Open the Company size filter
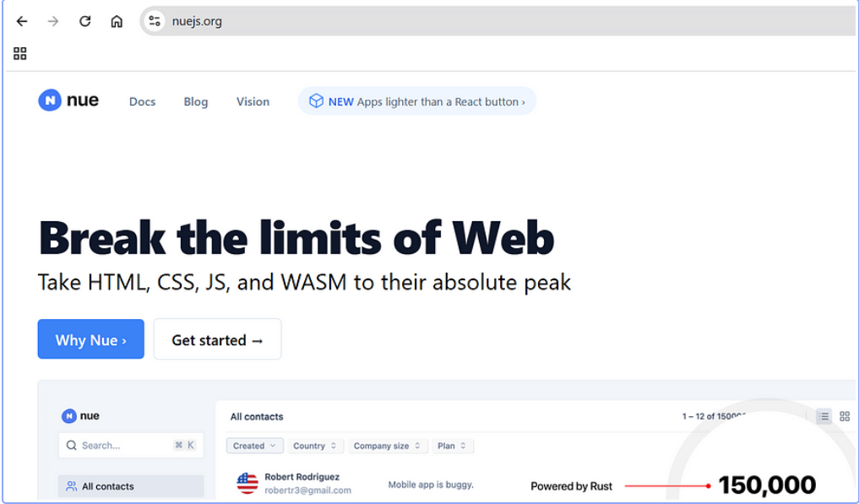Viewport: 859px width, 504px height. (x=388, y=446)
